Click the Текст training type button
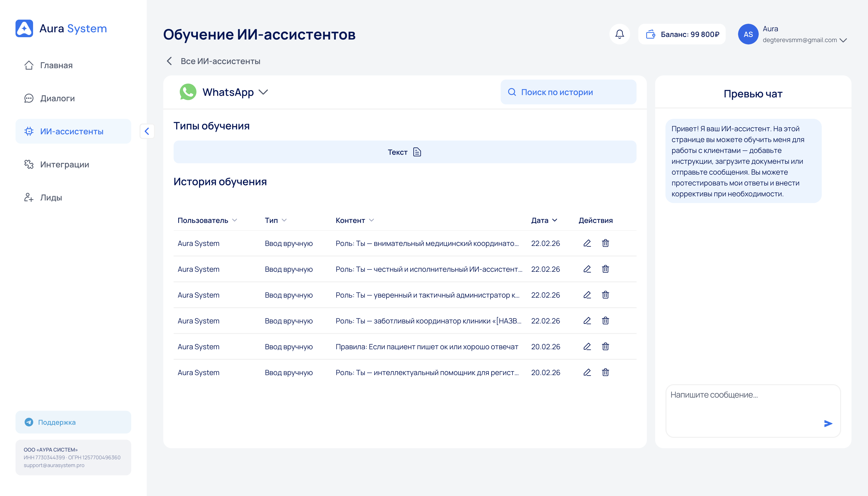This screenshot has width=868, height=496. (x=405, y=152)
